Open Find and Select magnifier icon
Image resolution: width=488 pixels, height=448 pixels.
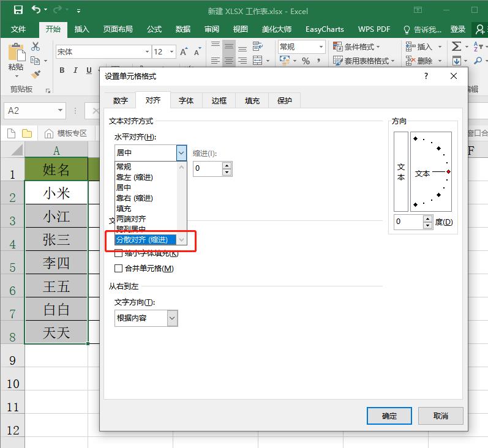pos(478,61)
